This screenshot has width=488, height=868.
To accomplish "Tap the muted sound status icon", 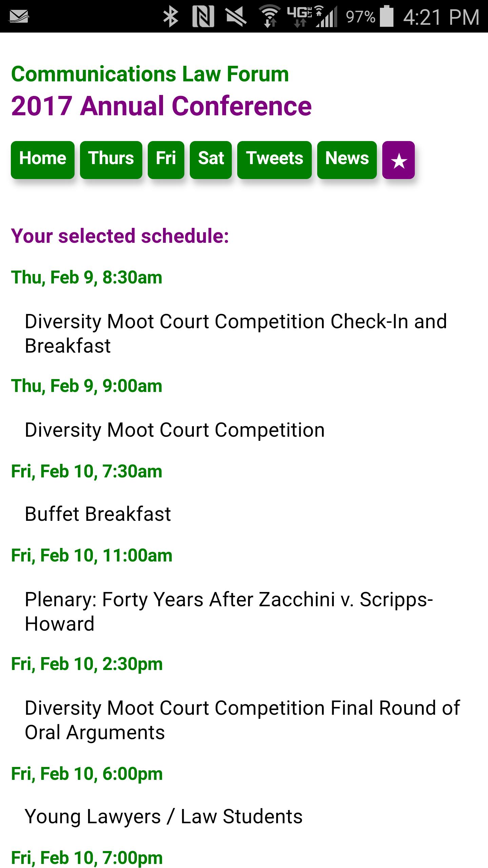I will 236,17.
